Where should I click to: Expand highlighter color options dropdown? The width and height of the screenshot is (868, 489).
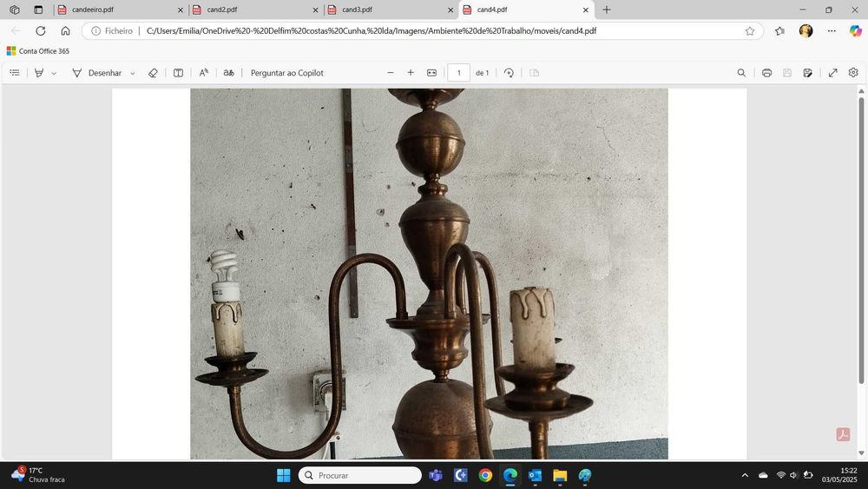click(x=54, y=73)
